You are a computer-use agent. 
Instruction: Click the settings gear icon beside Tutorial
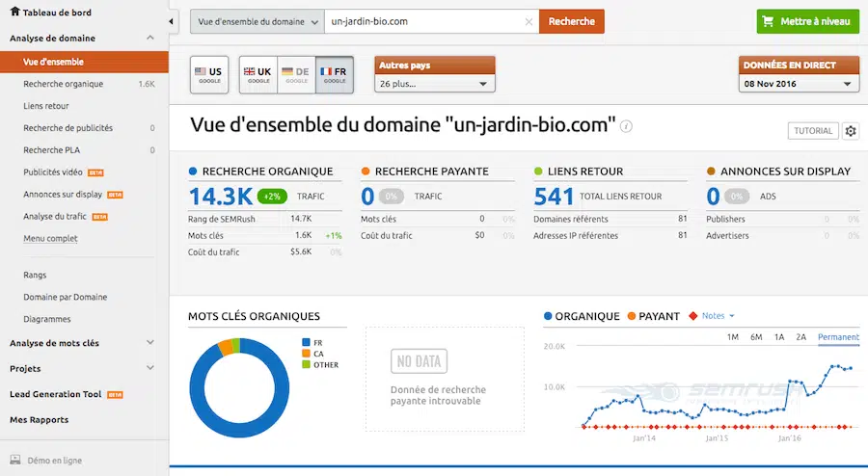click(850, 131)
